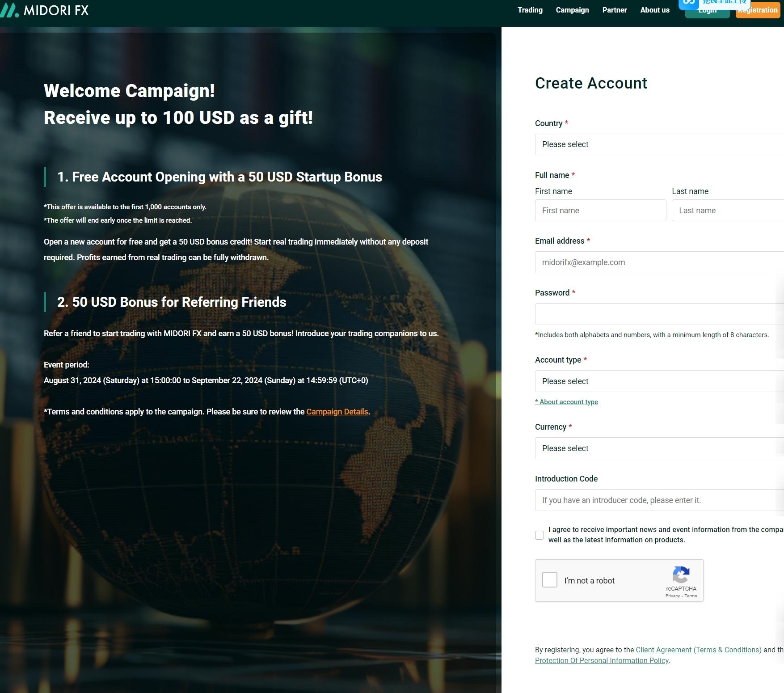
Task: Click the first 1,000 accounts note
Action: tap(125, 207)
